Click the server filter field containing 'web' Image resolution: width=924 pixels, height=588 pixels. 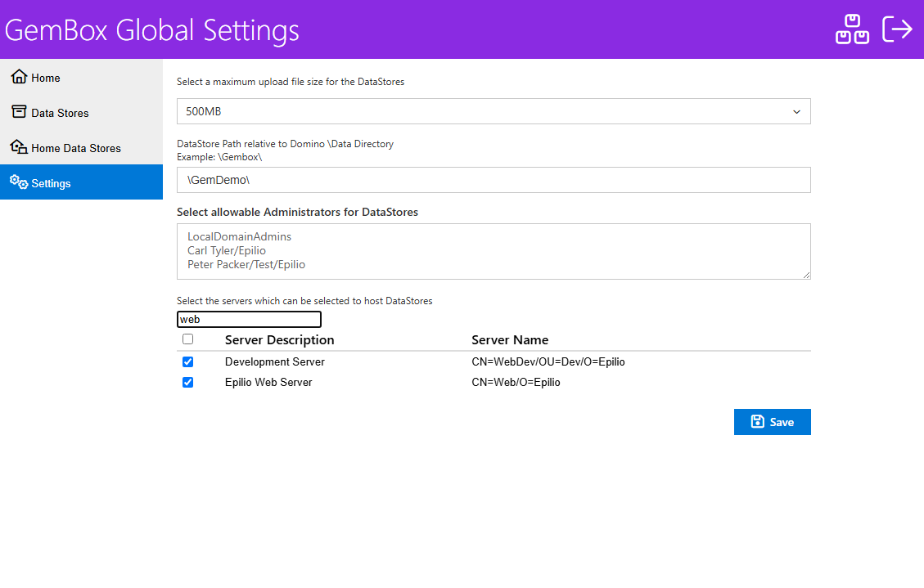(x=249, y=320)
